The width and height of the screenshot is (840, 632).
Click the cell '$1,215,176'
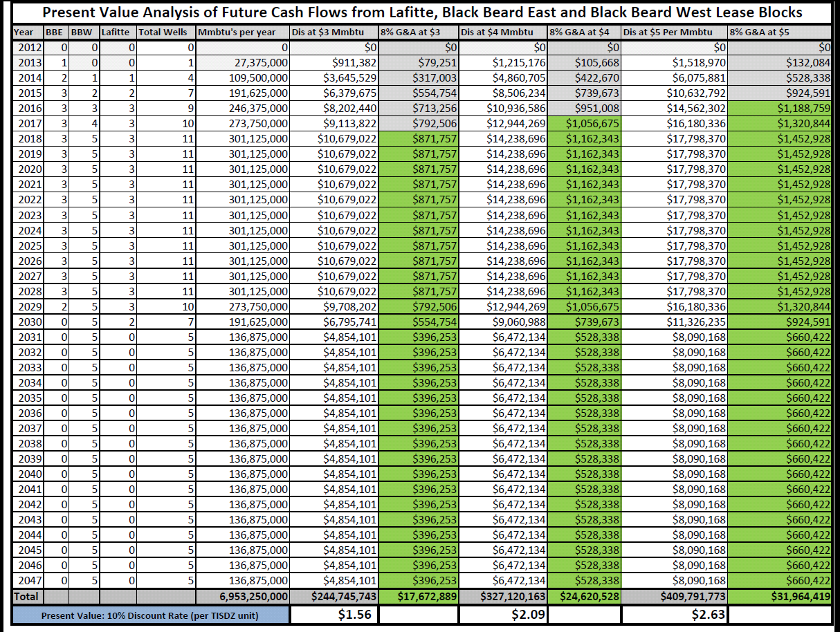(x=503, y=63)
